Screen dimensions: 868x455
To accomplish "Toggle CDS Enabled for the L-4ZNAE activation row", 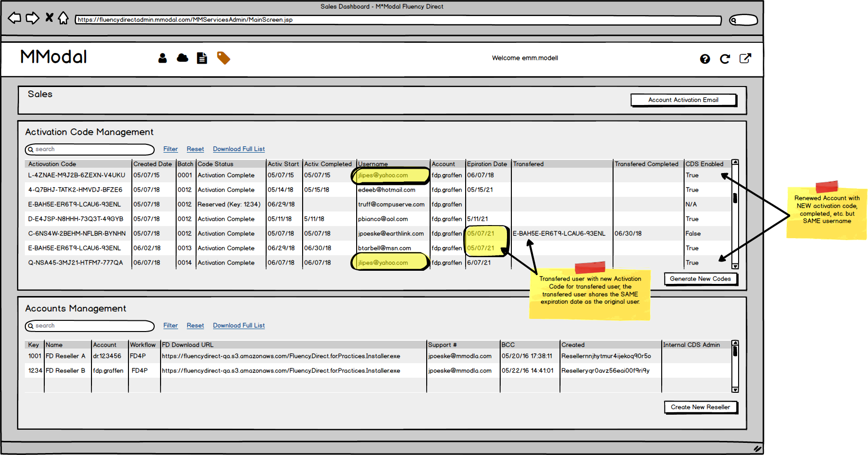I will tap(692, 175).
